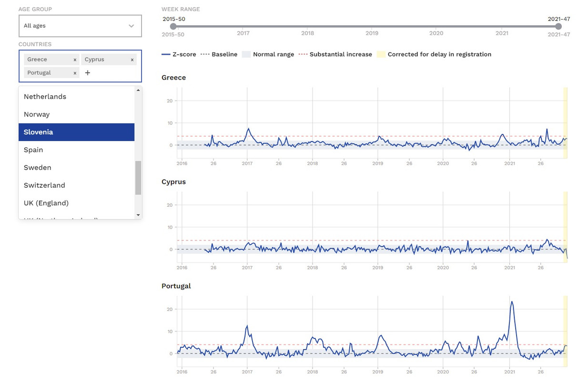Remove the Portugal country tag
588x381 pixels.
75,73
